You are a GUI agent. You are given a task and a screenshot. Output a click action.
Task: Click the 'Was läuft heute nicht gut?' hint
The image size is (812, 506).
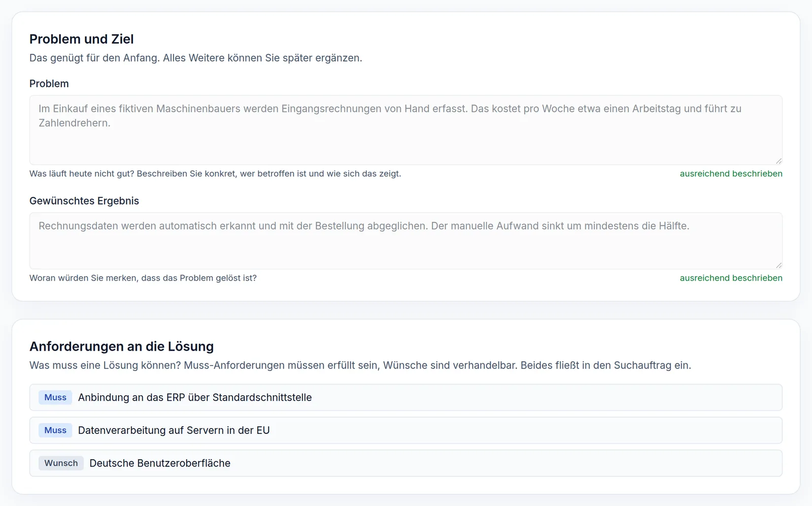click(215, 174)
